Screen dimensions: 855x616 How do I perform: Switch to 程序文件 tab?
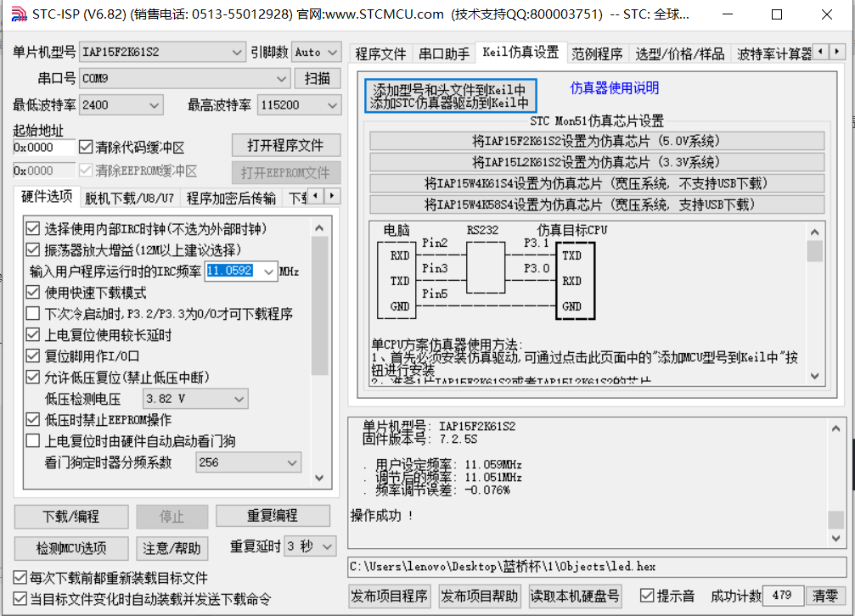point(380,53)
